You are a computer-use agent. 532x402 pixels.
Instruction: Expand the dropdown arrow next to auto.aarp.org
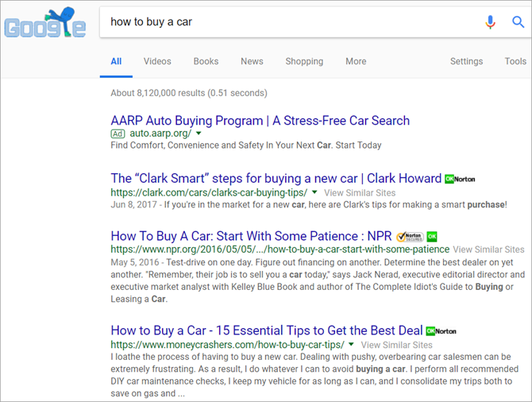click(199, 133)
